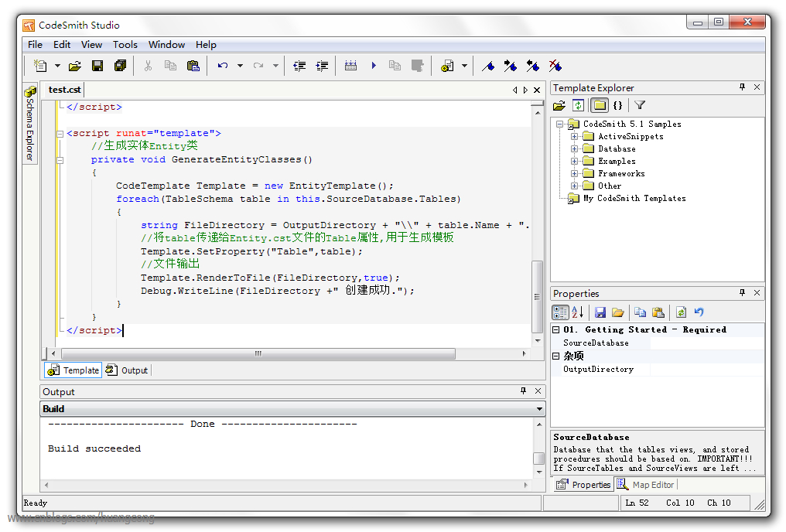Open the Tools menu
This screenshot has width=786, height=532.
click(x=125, y=45)
